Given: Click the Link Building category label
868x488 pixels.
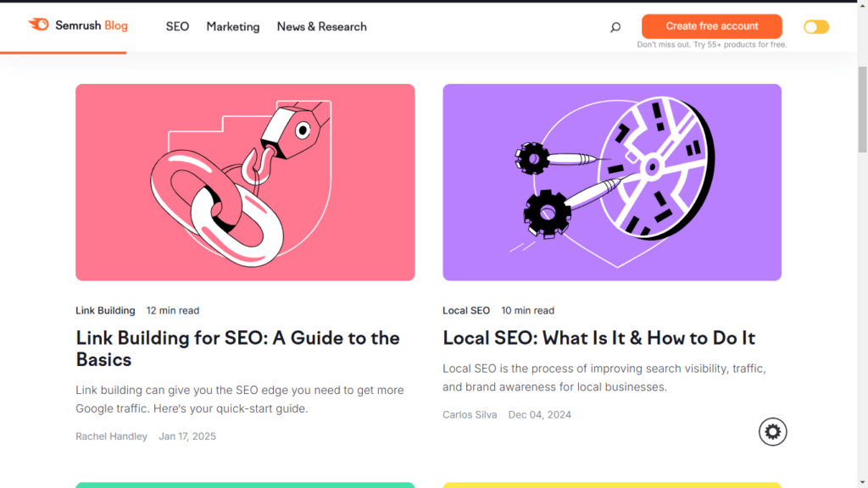Looking at the screenshot, I should click(x=105, y=310).
